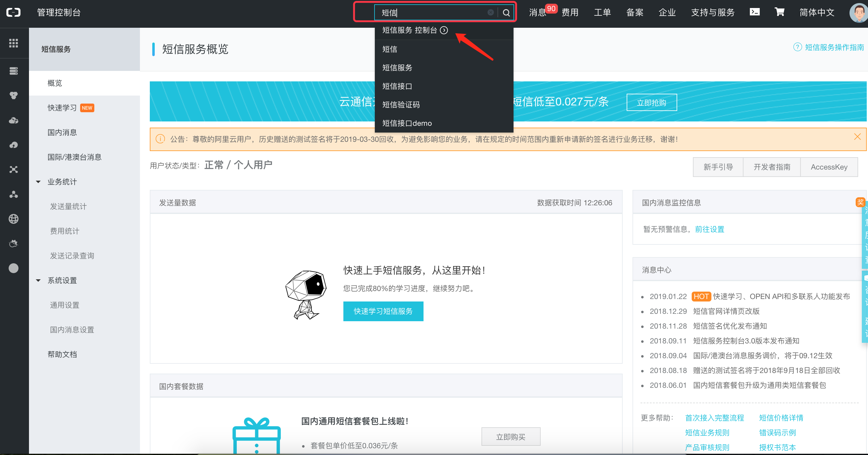Click the Alibaba Cloud logo icon
Image resolution: width=868 pixels, height=455 pixels.
point(14,12)
